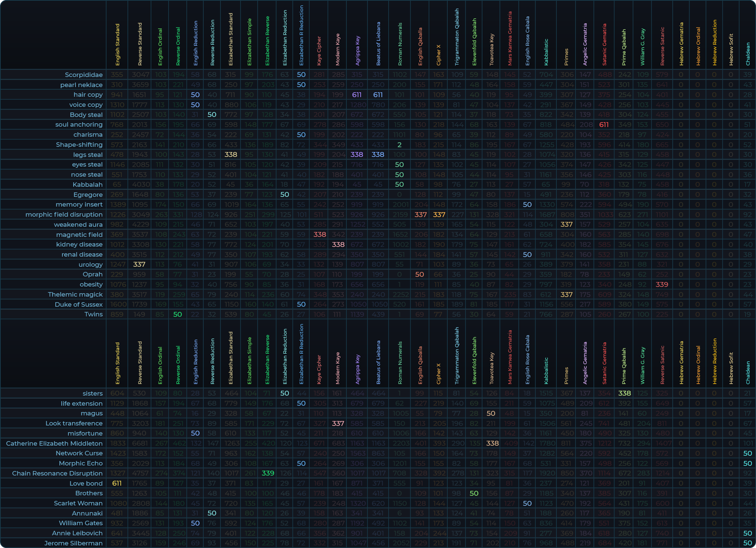This screenshot has width=756, height=548.
Task: Select the 'Duke of Sussex' row label
Action: coord(78,304)
